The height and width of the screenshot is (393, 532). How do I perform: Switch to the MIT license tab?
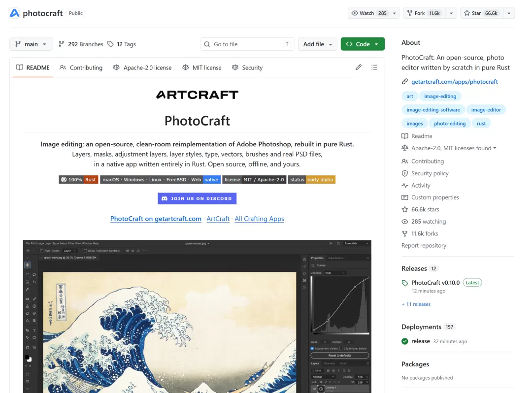[202, 67]
